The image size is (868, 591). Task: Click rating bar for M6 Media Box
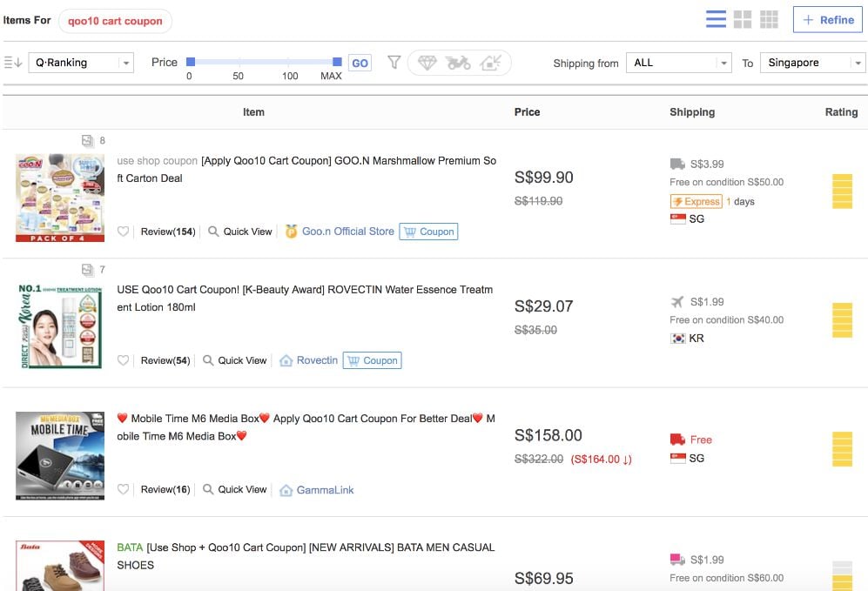point(842,449)
